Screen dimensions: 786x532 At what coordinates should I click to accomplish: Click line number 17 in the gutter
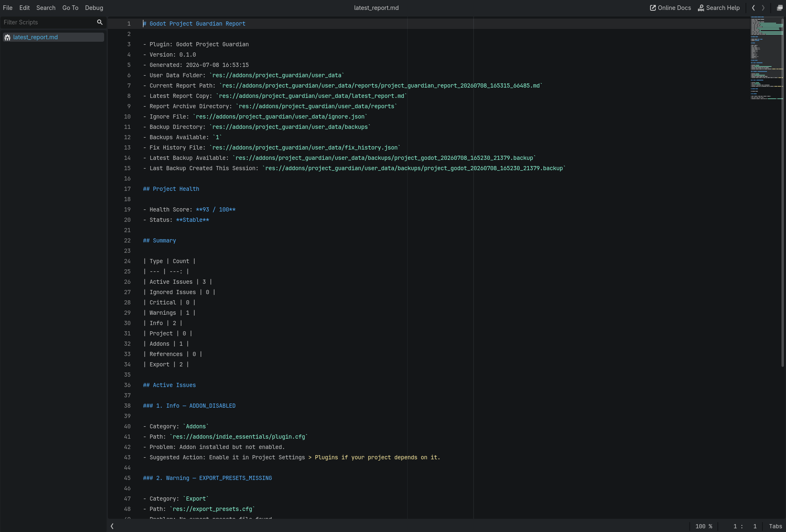(x=127, y=189)
